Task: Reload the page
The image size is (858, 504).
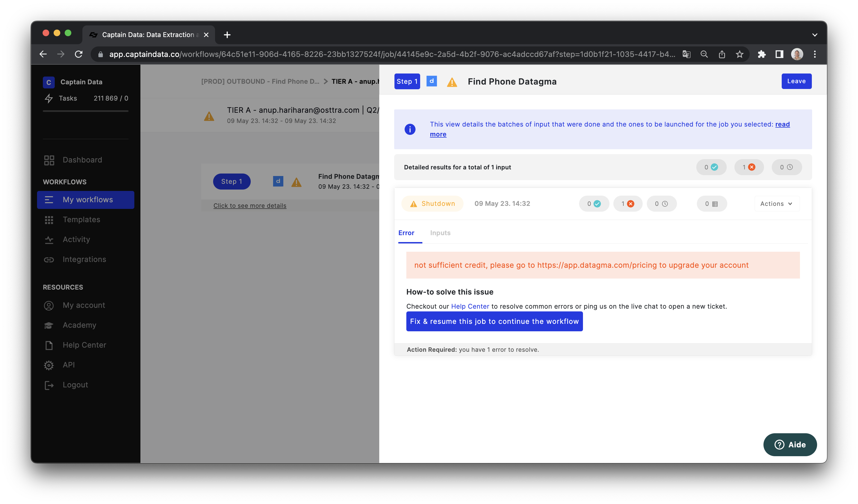Action: pyautogui.click(x=79, y=54)
